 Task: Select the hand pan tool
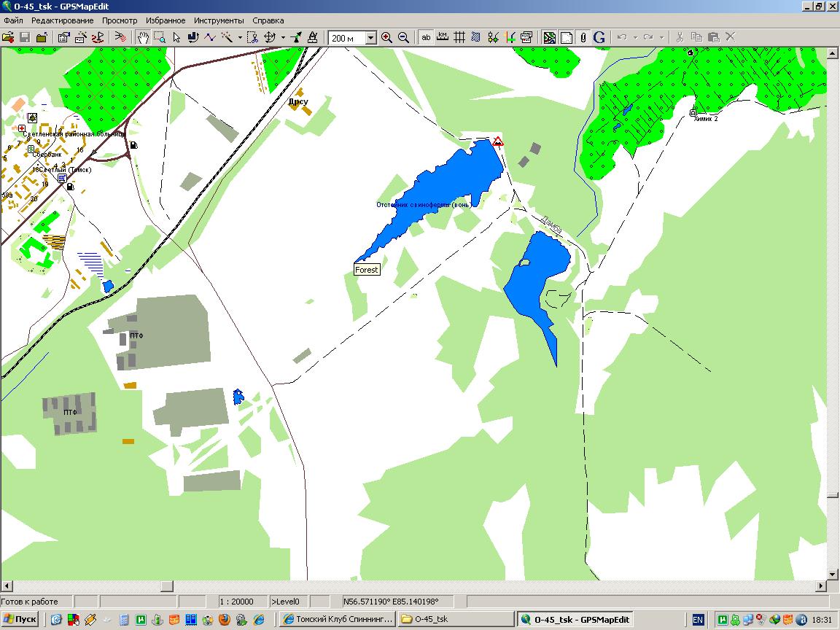coord(144,37)
